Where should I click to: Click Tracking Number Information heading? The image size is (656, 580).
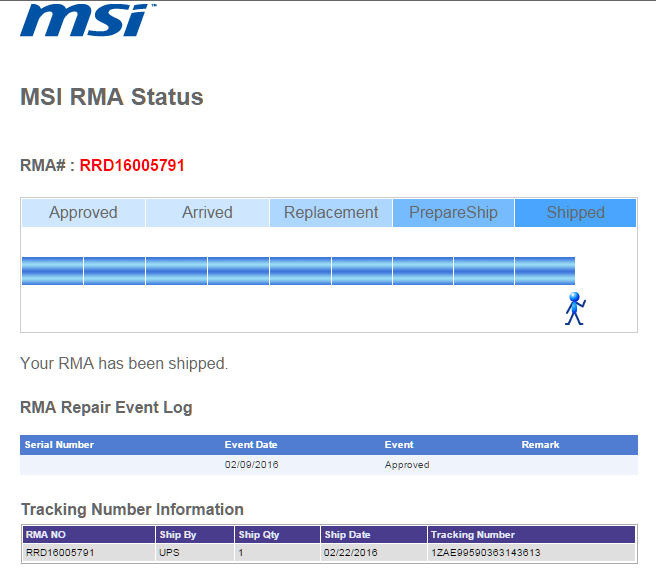click(x=132, y=509)
